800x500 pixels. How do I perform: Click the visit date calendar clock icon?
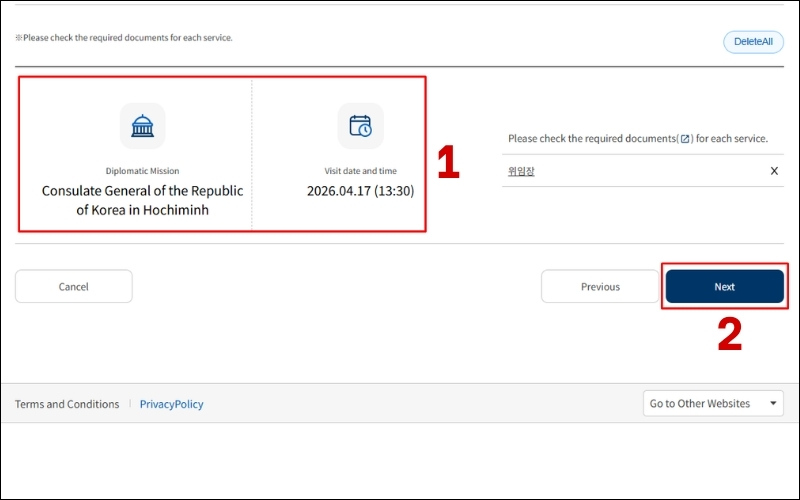tap(360, 126)
